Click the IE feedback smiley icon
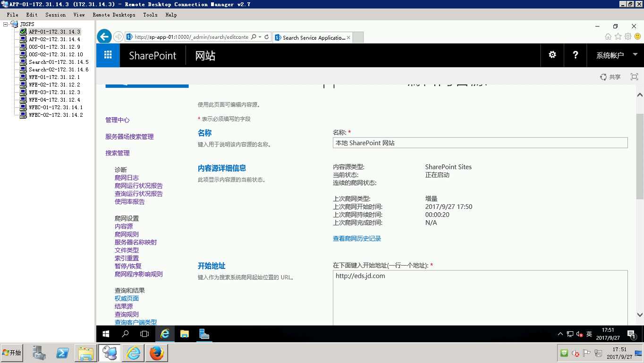644x363 pixels. [637, 36]
